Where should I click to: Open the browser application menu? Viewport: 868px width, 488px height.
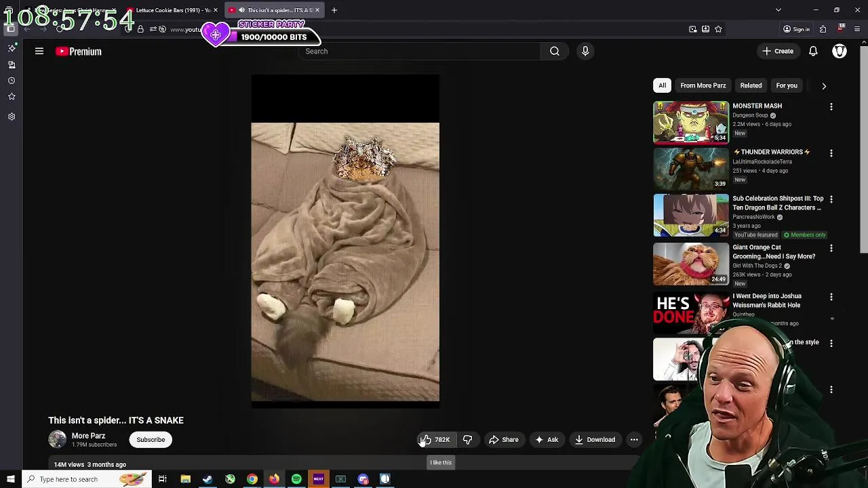coord(857,29)
